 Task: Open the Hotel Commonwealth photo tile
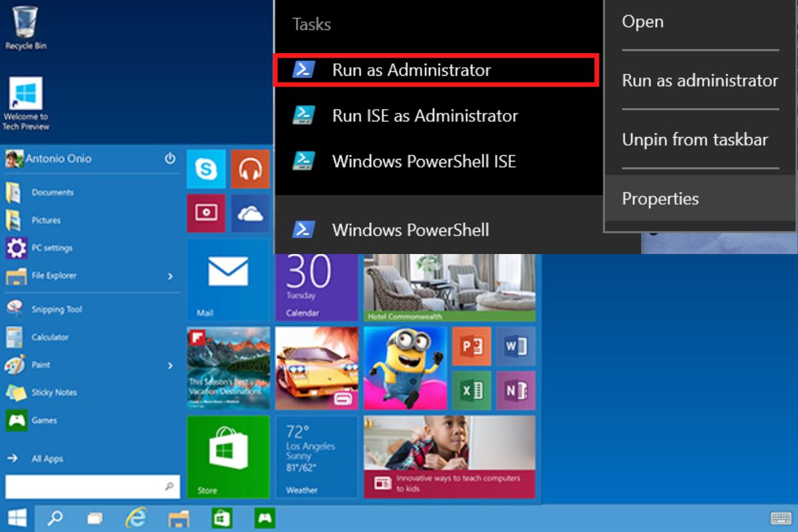[x=450, y=287]
